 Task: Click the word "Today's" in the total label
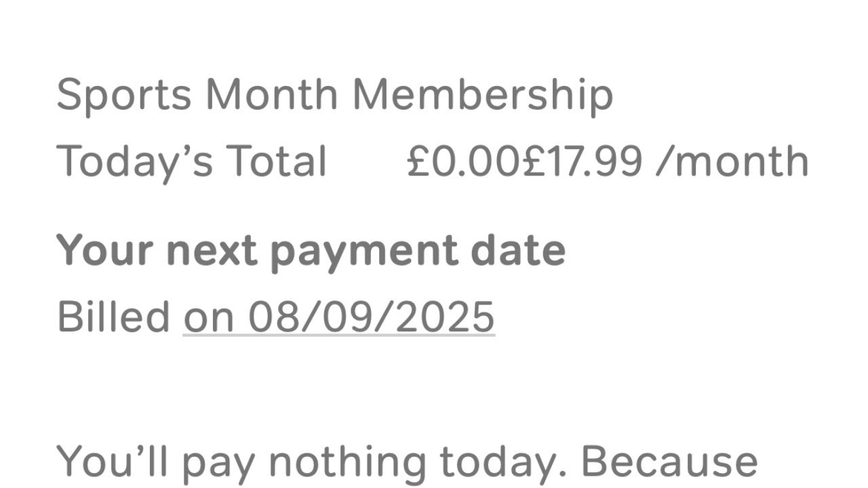coord(132,163)
